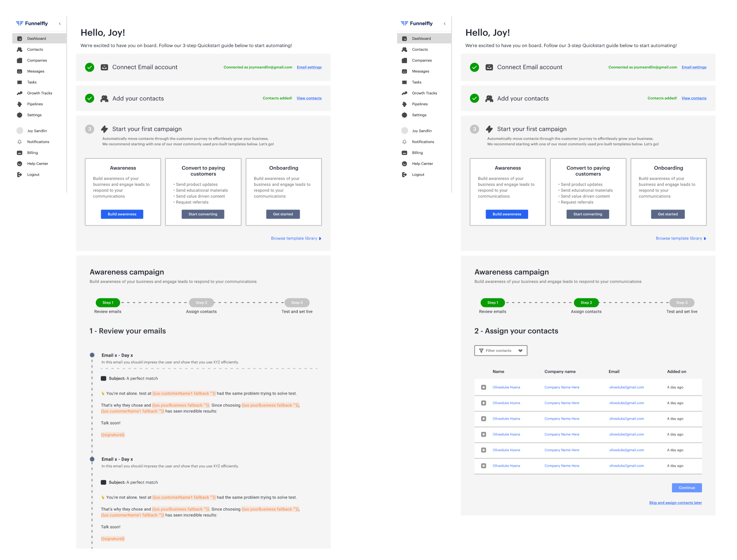Click the Step 3 progress pill in the left screen
This screenshot has height=560, width=737.
[x=297, y=303]
